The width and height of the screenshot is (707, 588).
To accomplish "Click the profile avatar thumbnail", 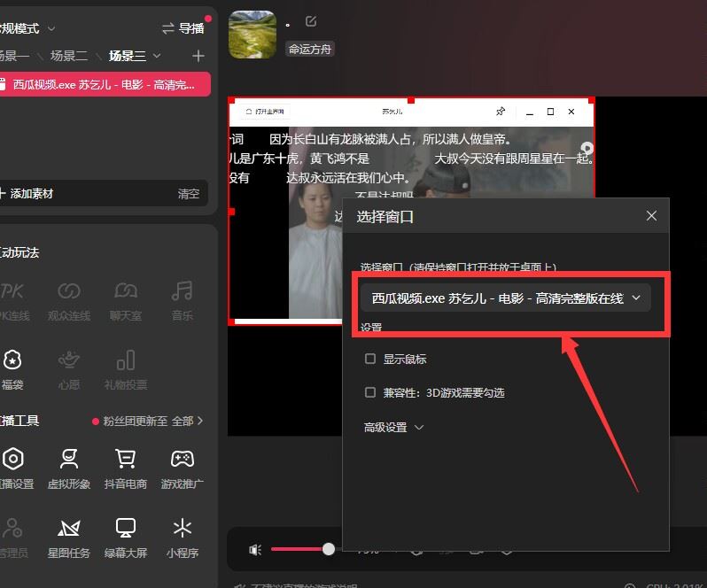I will (x=252, y=35).
